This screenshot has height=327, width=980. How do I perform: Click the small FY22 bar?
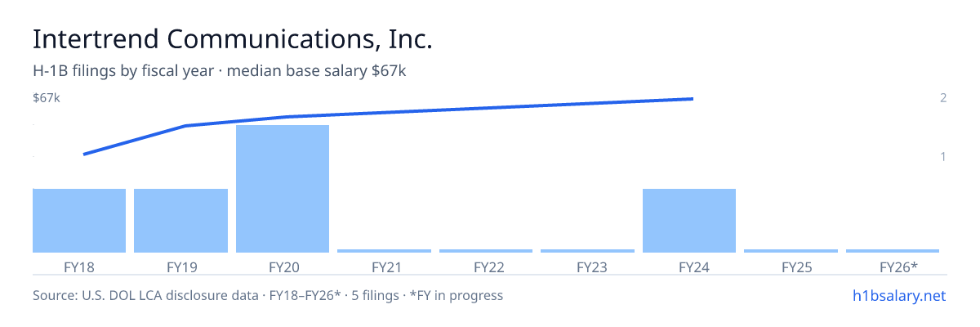click(x=486, y=251)
